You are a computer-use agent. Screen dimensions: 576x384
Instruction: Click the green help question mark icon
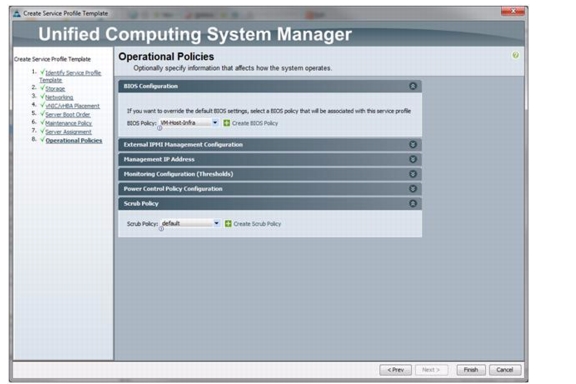[515, 55]
